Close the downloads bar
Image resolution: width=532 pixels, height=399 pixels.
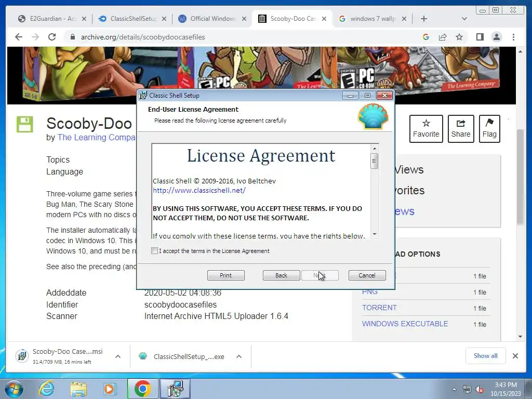coord(515,355)
